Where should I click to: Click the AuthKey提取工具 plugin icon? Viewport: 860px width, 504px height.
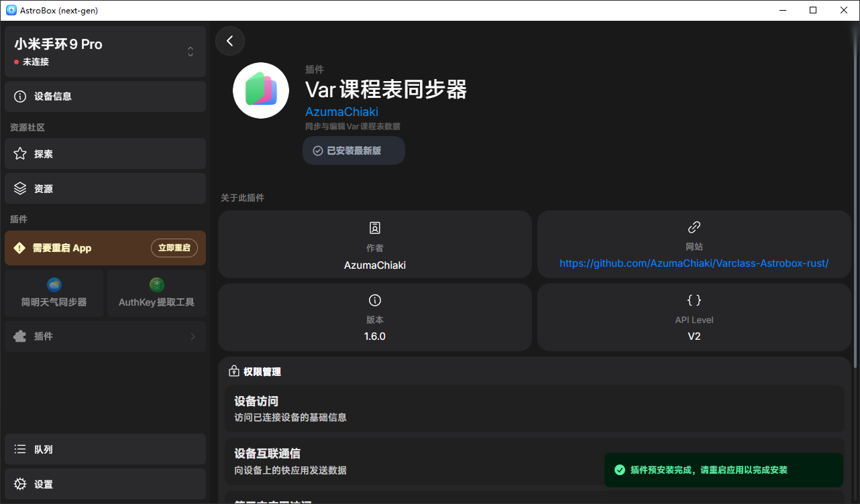pyautogui.click(x=157, y=285)
